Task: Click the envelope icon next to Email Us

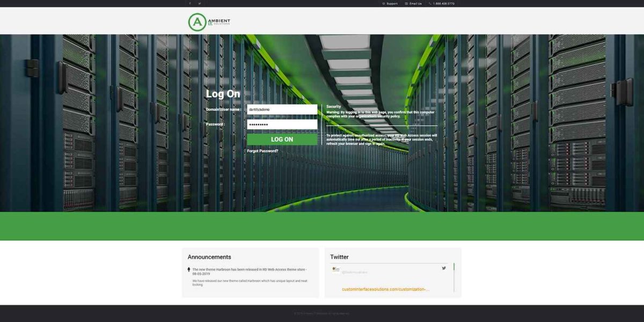Action: coord(407,3)
